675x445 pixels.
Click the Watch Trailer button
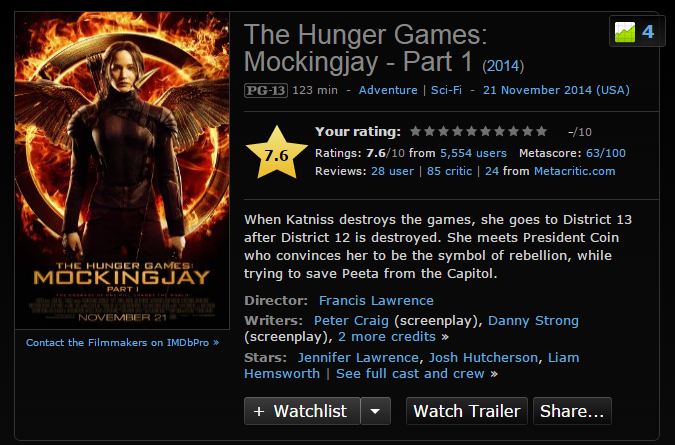(467, 411)
